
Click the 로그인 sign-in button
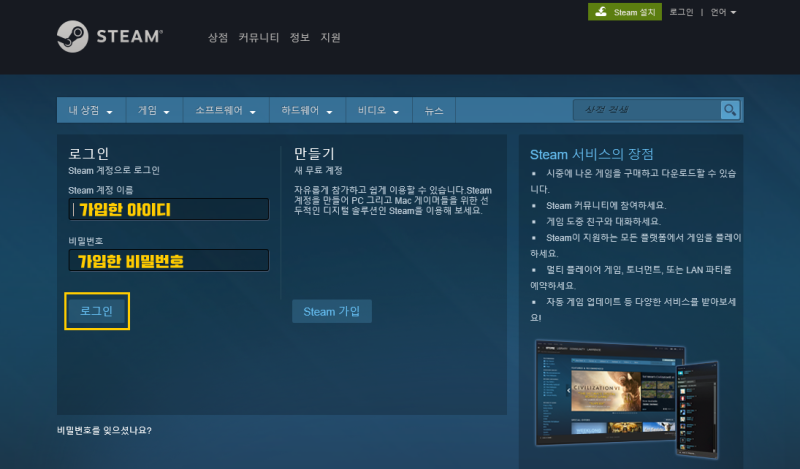point(96,311)
